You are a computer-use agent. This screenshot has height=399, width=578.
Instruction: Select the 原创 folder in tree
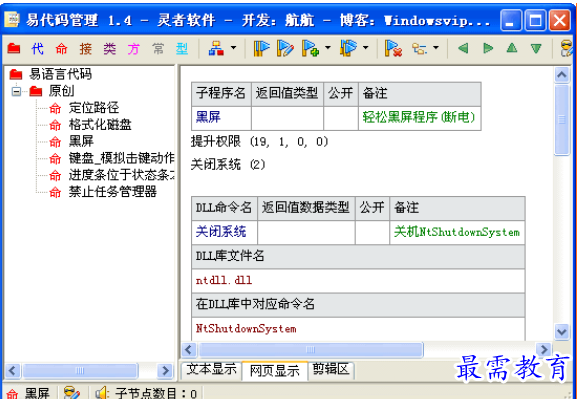pos(62,91)
